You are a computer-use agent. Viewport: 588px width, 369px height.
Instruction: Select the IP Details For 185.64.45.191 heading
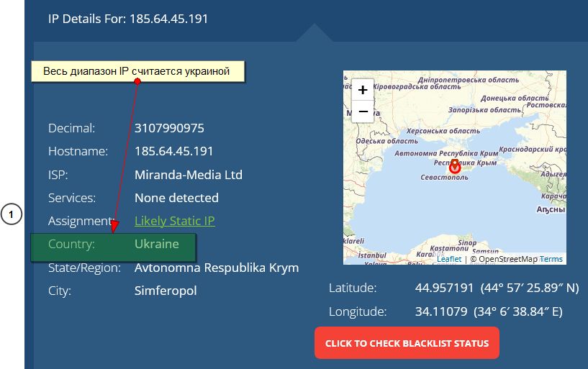point(128,19)
